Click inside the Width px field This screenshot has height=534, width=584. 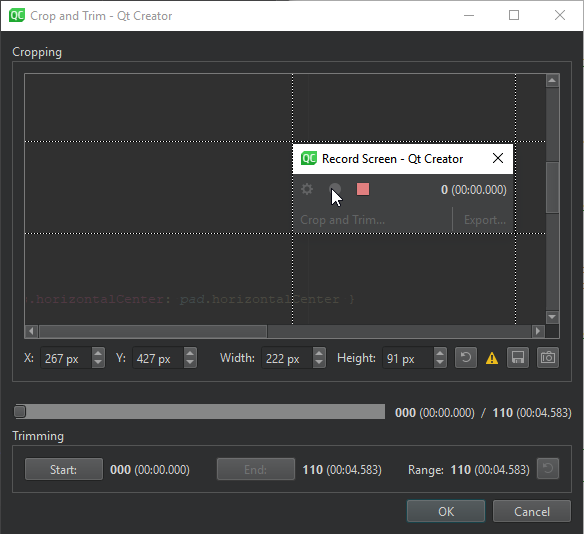pos(287,358)
